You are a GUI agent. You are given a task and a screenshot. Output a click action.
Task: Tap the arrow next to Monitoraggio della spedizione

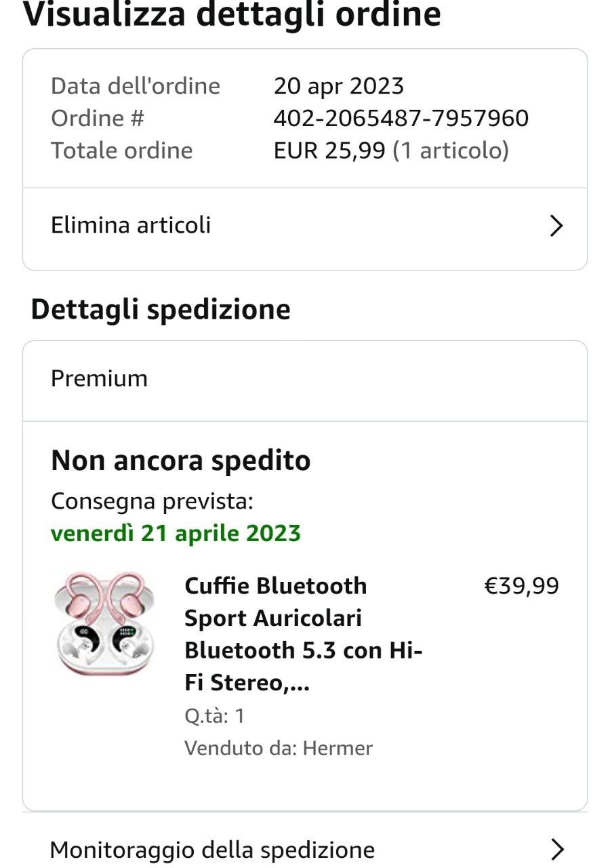point(557,850)
